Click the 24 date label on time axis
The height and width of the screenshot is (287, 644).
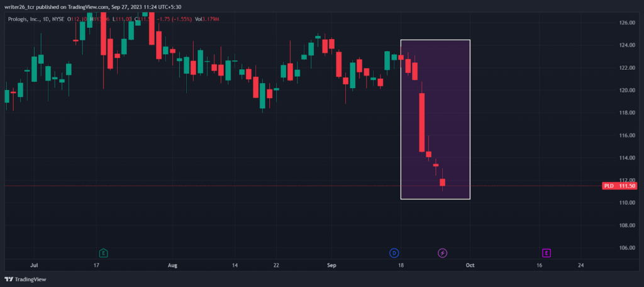[x=580, y=266]
